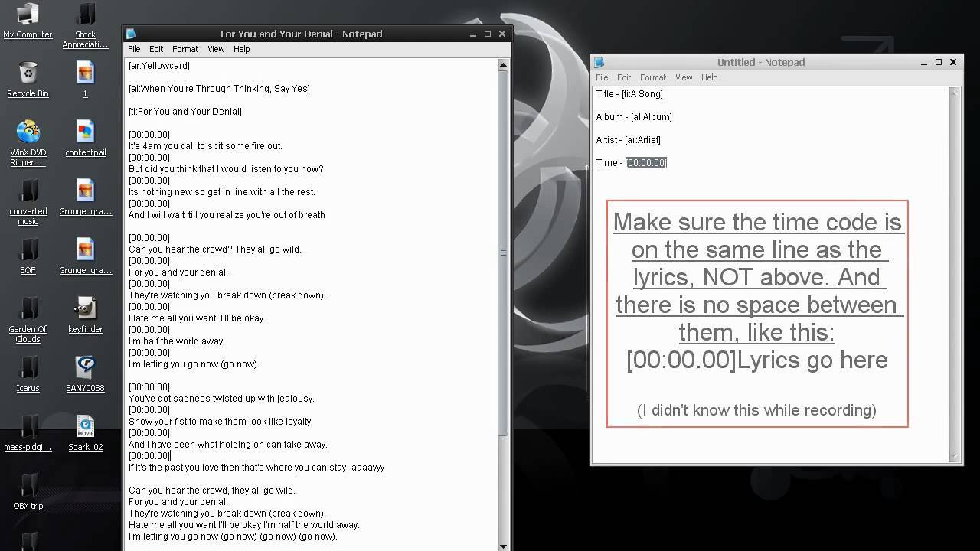Open the File menu in the lyrics Notepad
980x551 pixels.
pyautogui.click(x=134, y=48)
